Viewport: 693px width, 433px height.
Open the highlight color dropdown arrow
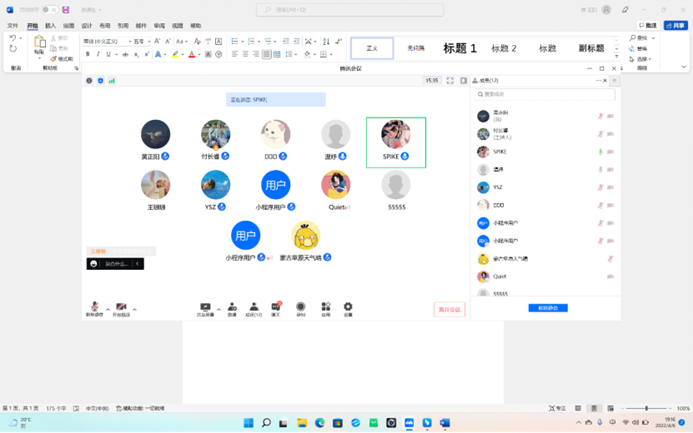[183, 54]
